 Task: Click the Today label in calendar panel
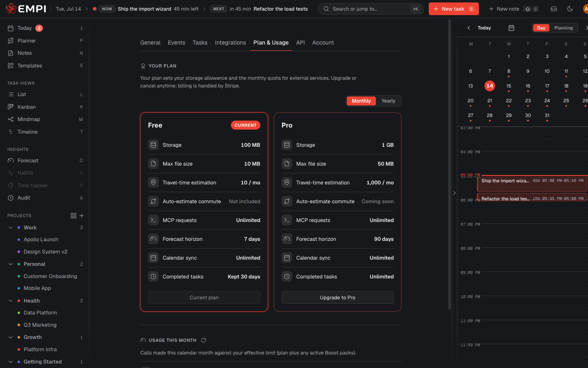484,28
